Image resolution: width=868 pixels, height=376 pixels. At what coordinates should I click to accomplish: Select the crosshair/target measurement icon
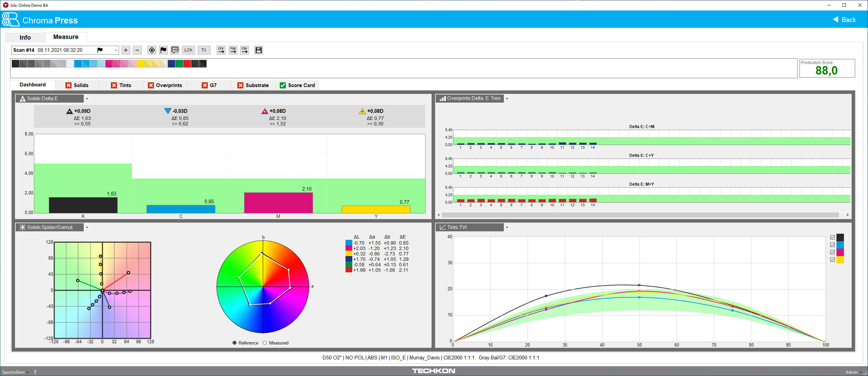pyautogui.click(x=152, y=50)
